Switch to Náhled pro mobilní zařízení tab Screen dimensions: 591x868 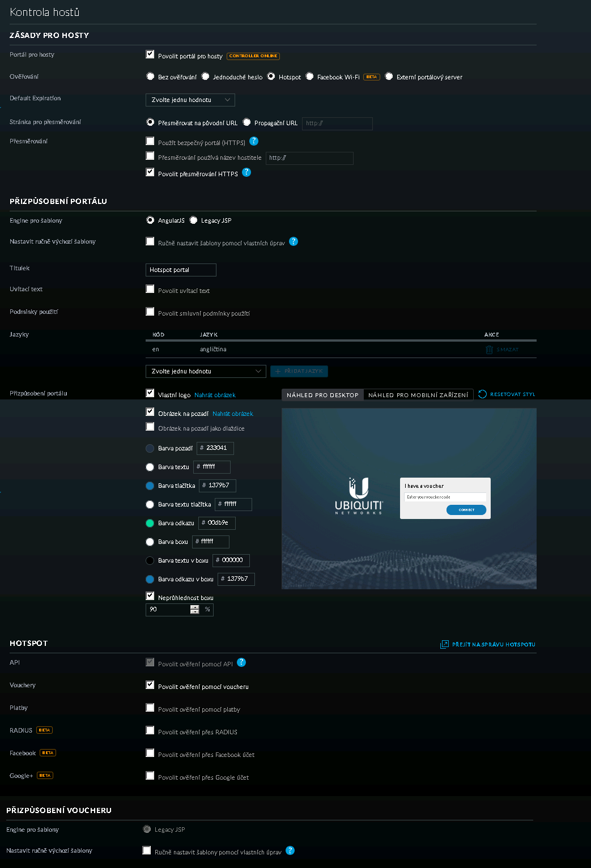(x=418, y=395)
